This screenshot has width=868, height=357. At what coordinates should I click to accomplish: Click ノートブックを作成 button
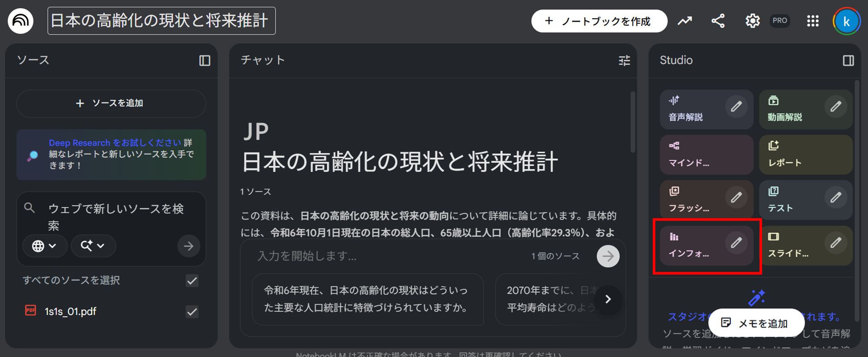pyautogui.click(x=599, y=21)
